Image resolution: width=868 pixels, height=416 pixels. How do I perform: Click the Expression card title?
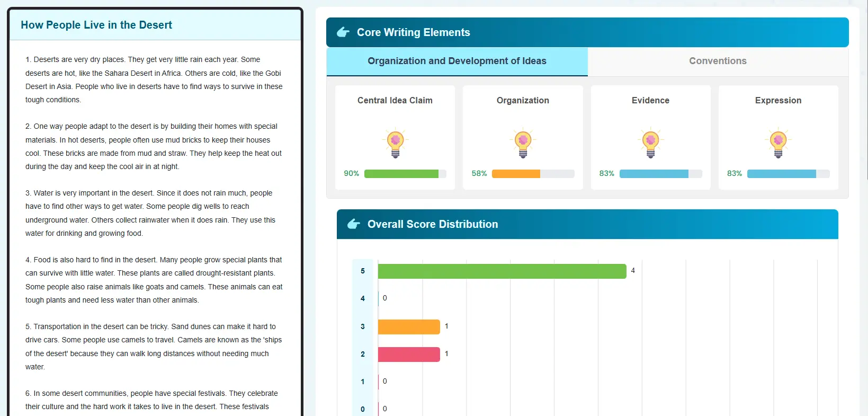[x=778, y=101]
